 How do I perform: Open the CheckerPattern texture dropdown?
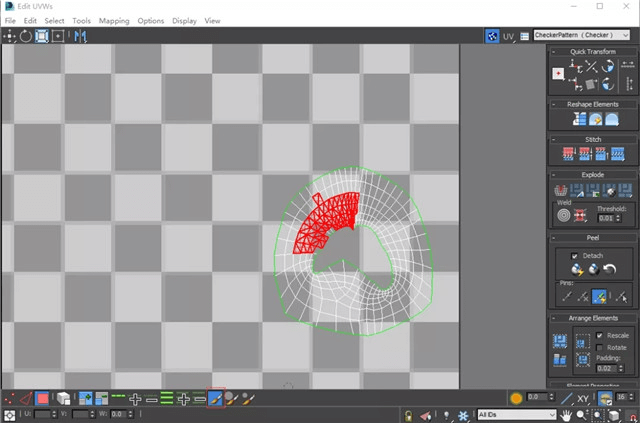[582, 36]
